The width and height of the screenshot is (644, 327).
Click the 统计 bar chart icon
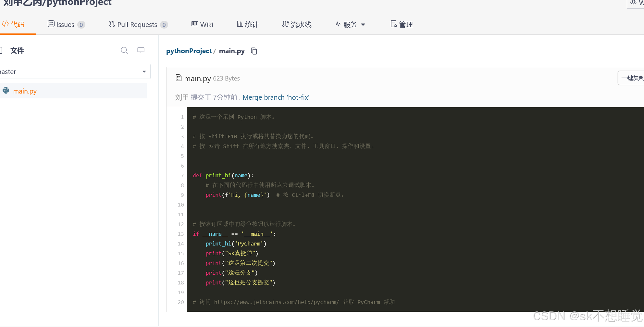(x=240, y=24)
